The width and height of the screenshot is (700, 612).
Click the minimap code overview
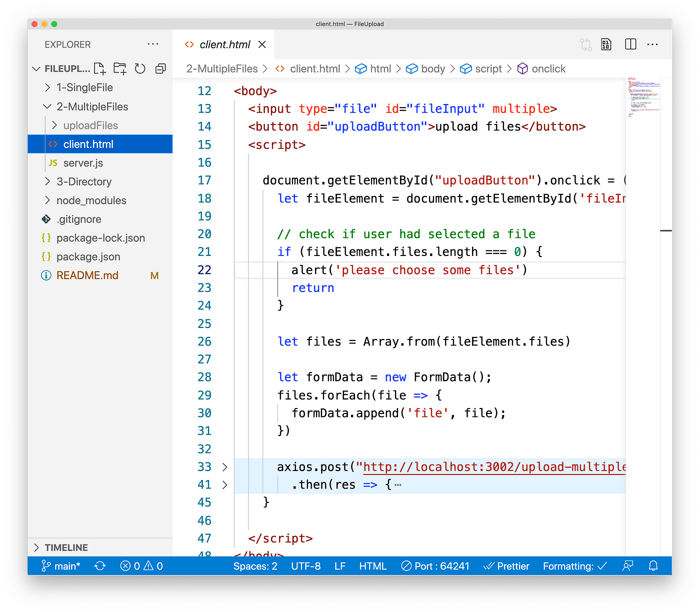coord(643,98)
